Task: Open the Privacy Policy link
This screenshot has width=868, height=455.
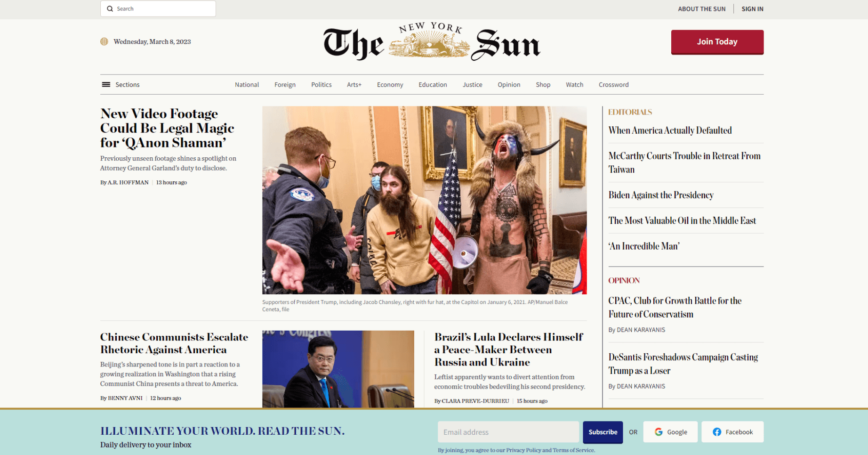Action: point(523,450)
